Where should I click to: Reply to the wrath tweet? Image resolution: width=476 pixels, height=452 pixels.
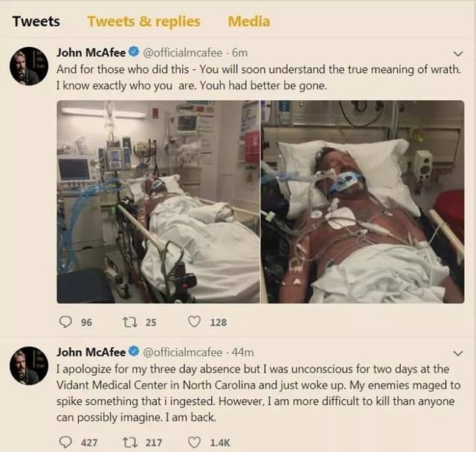65,323
